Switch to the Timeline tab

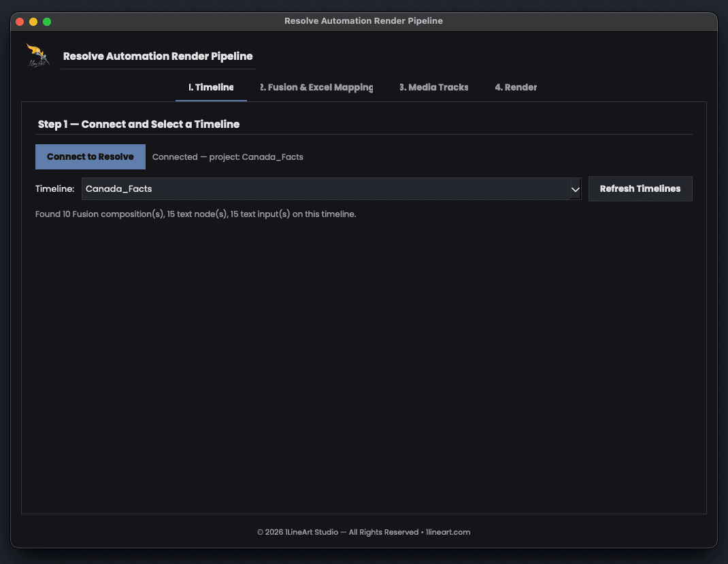click(x=211, y=87)
